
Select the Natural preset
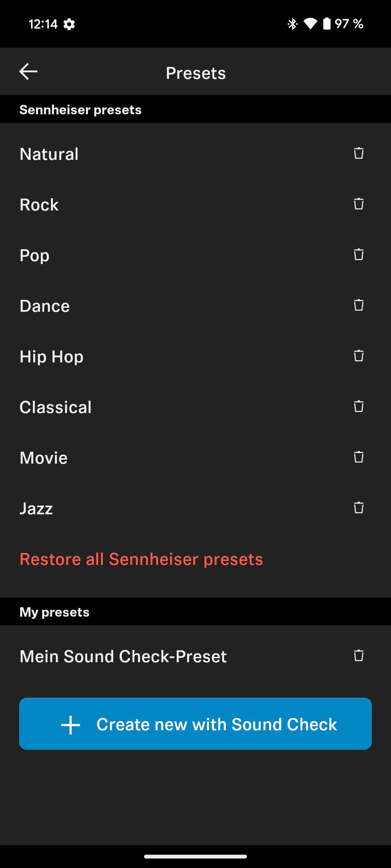[49, 154]
